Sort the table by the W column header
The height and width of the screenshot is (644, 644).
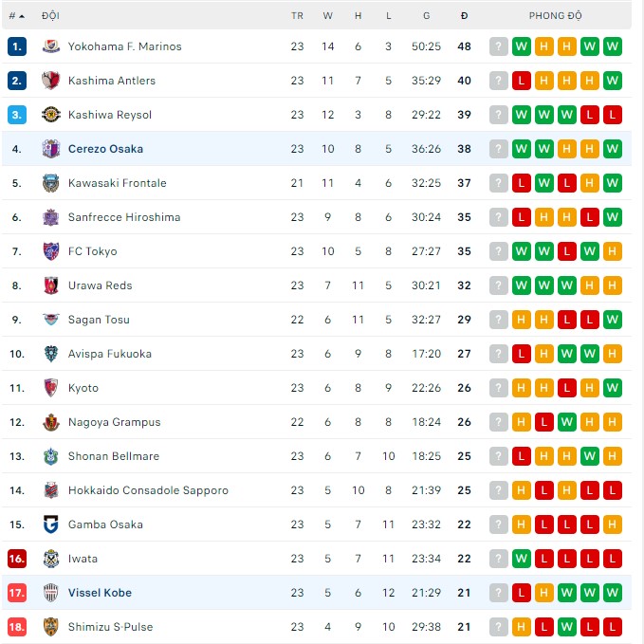328,16
